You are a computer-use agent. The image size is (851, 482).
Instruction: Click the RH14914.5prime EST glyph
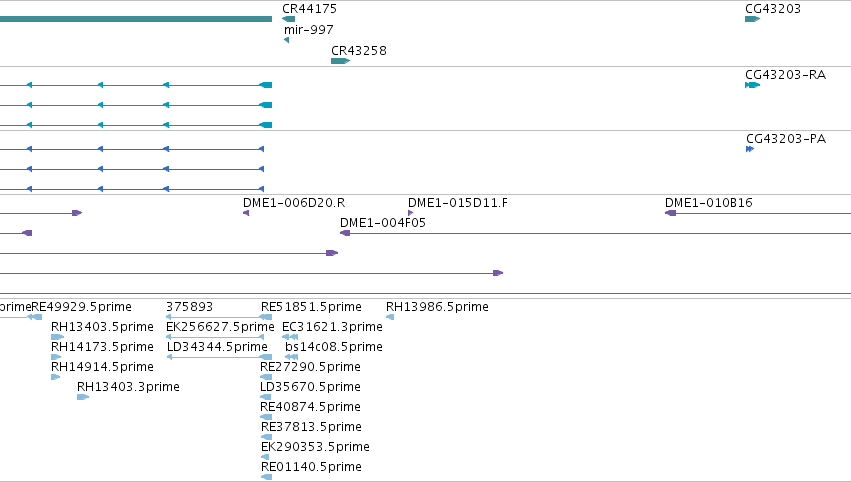pos(55,377)
